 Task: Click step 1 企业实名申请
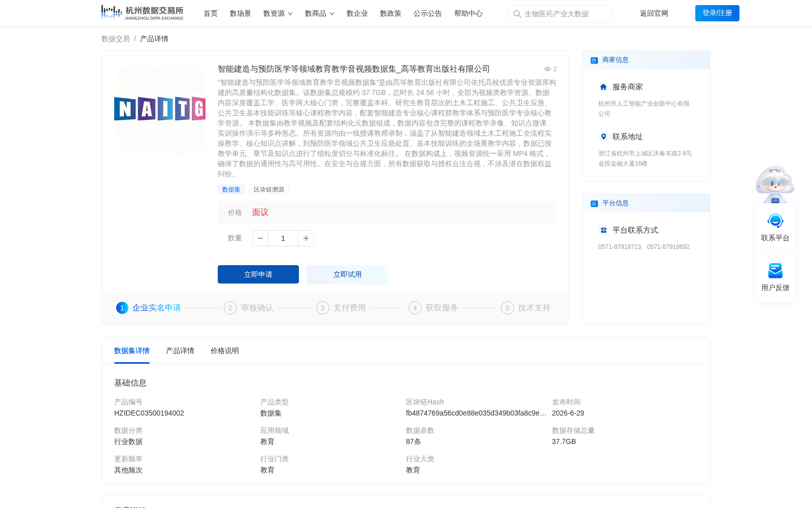coord(149,308)
